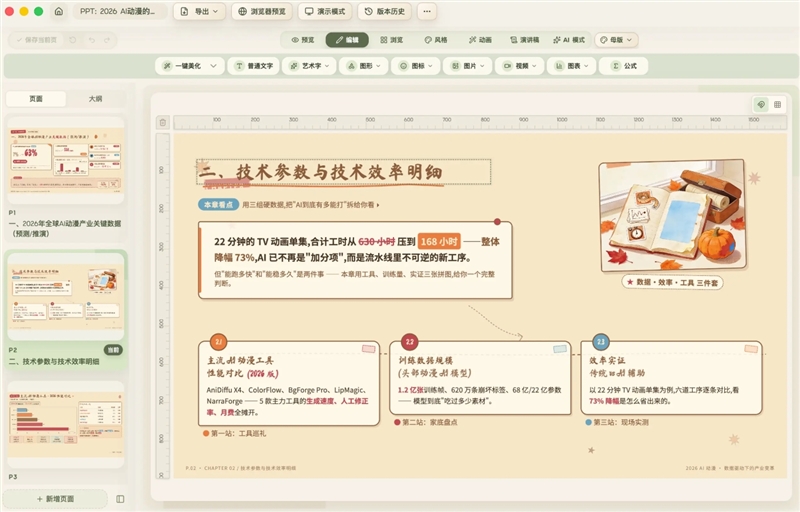
Task: Go to the home icon
Action: (x=59, y=11)
